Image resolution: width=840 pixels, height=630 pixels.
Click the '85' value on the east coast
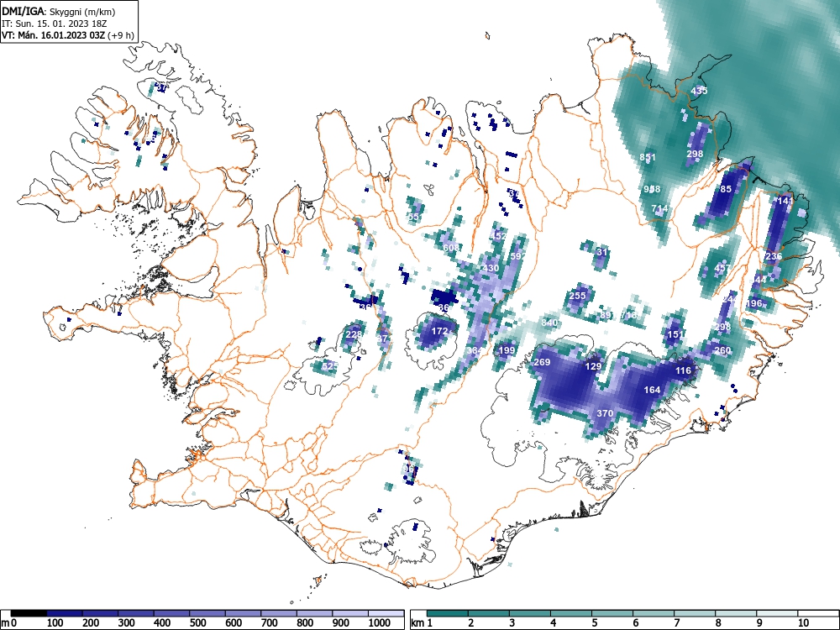click(x=726, y=189)
